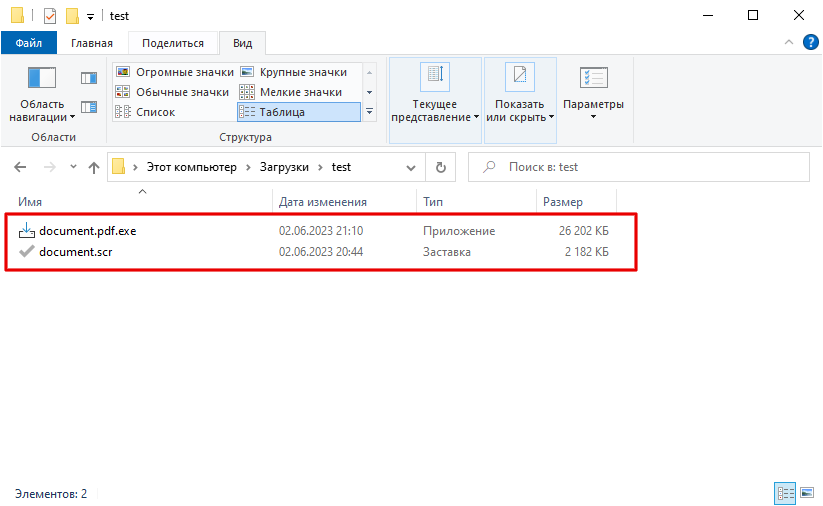Click the Поиск в: test search field
This screenshot has width=823, height=506.
pos(639,167)
